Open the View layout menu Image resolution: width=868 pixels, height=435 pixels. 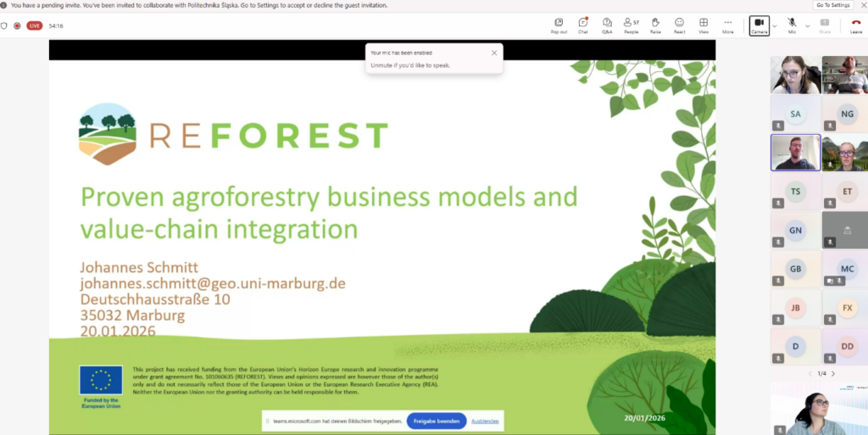(704, 25)
